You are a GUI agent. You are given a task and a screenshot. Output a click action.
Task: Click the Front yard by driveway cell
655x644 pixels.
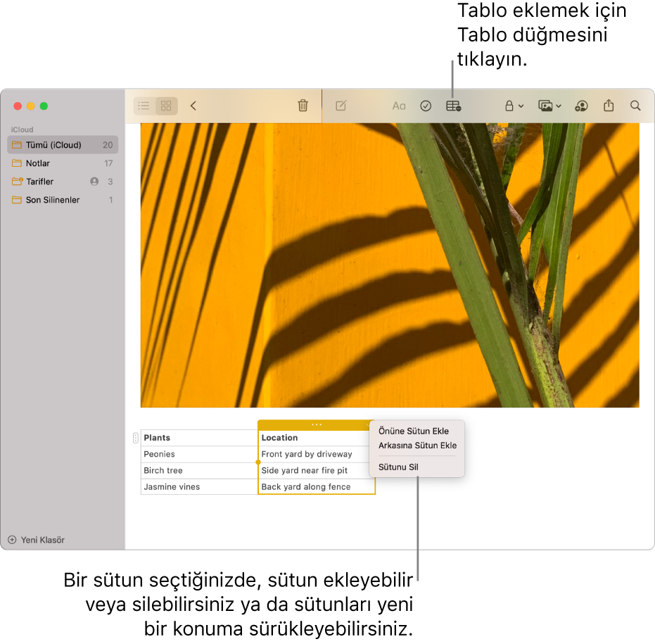click(x=316, y=454)
